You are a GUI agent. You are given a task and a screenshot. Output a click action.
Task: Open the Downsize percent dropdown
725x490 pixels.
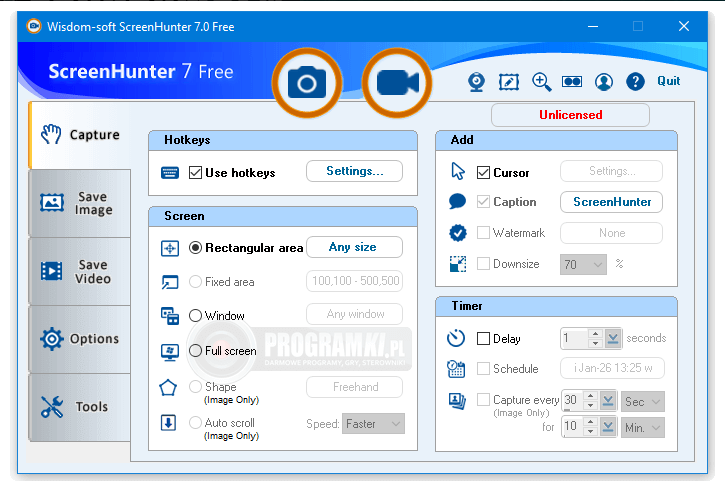point(583,264)
